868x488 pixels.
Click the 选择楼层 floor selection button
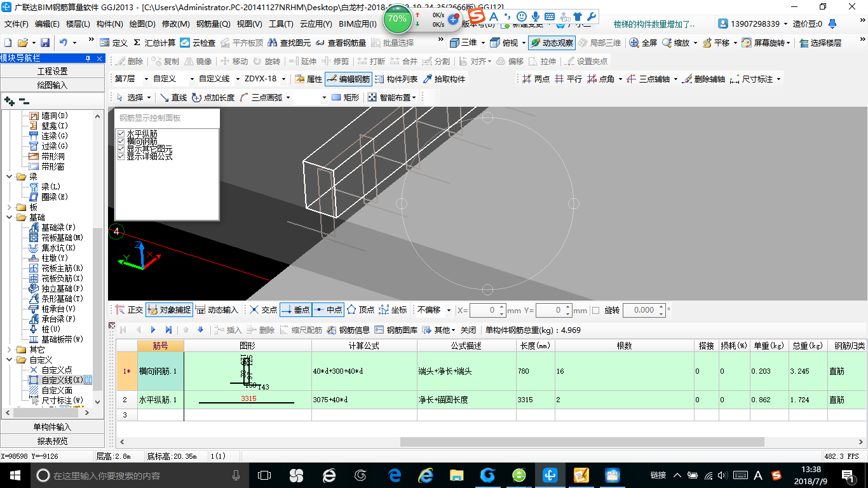click(821, 43)
